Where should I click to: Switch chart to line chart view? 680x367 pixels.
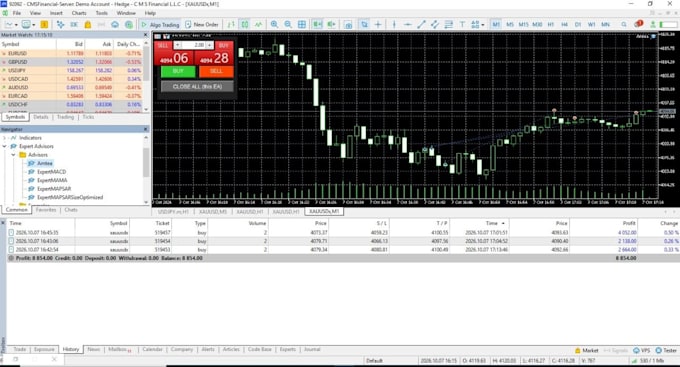[258, 25]
